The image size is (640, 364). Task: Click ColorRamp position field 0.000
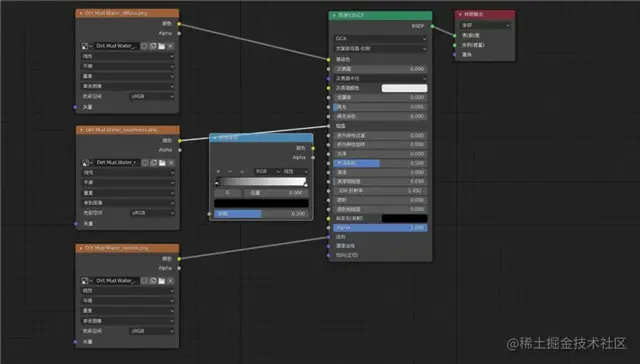[x=276, y=193]
